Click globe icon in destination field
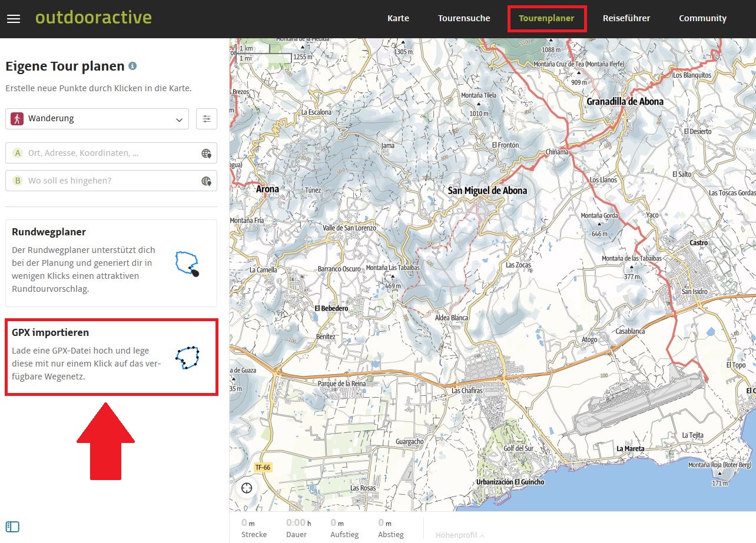 [206, 181]
